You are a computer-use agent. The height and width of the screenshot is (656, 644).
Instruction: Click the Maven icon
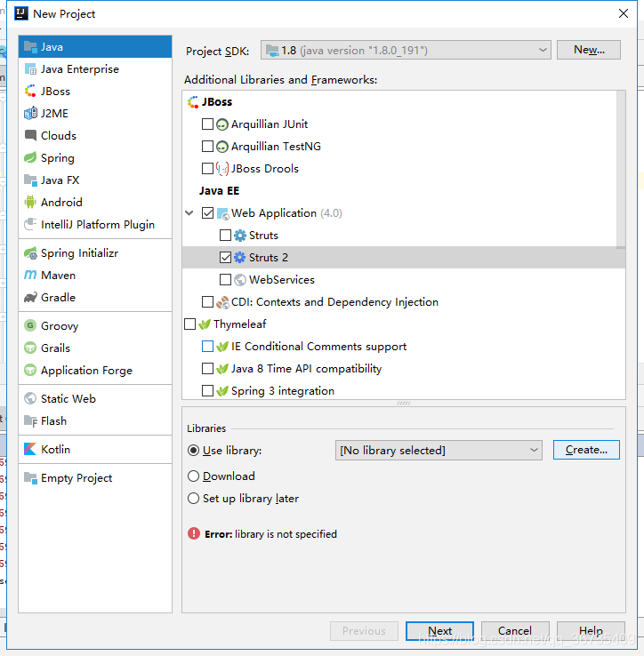click(x=30, y=275)
